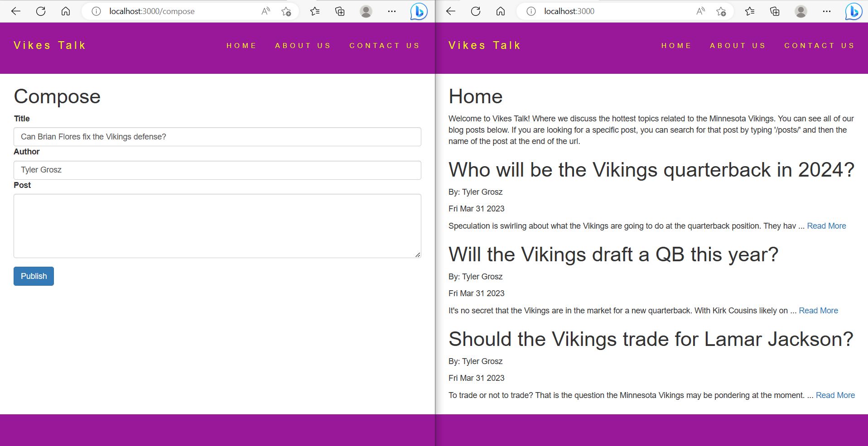
Task: Click the back arrow in left browser
Action: point(16,11)
